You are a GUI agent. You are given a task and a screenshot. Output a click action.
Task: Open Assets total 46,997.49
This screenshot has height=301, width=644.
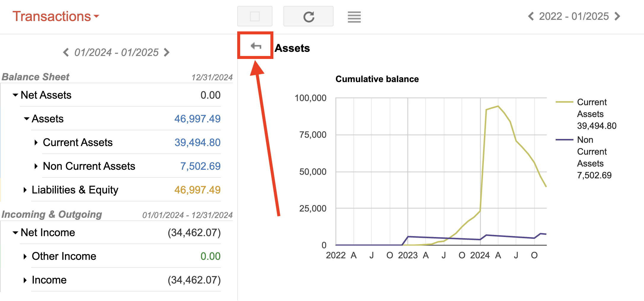click(x=197, y=119)
